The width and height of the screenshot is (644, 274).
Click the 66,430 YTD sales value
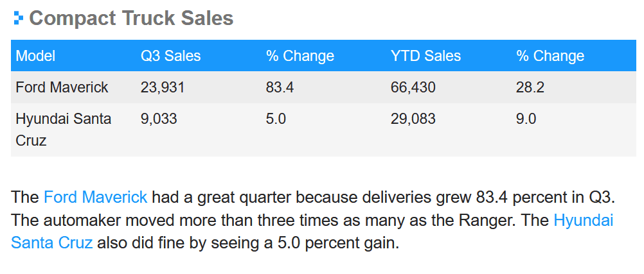pyautogui.click(x=413, y=87)
